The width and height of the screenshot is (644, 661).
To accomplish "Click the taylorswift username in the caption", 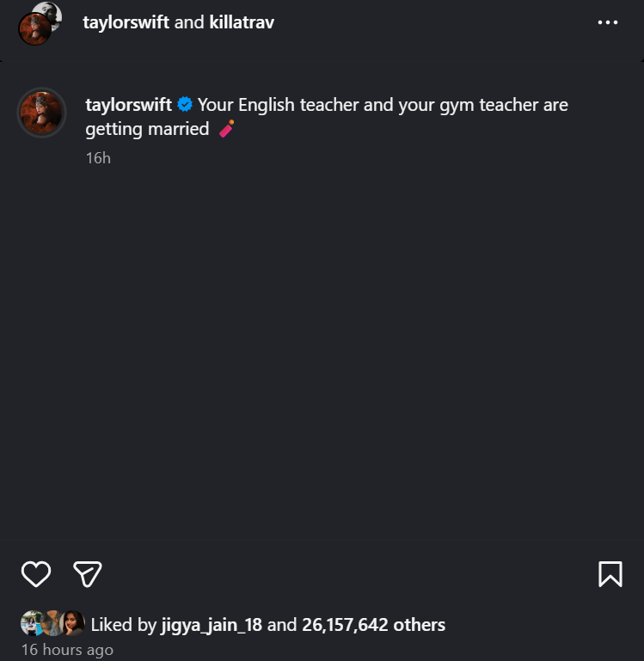I will [x=128, y=105].
